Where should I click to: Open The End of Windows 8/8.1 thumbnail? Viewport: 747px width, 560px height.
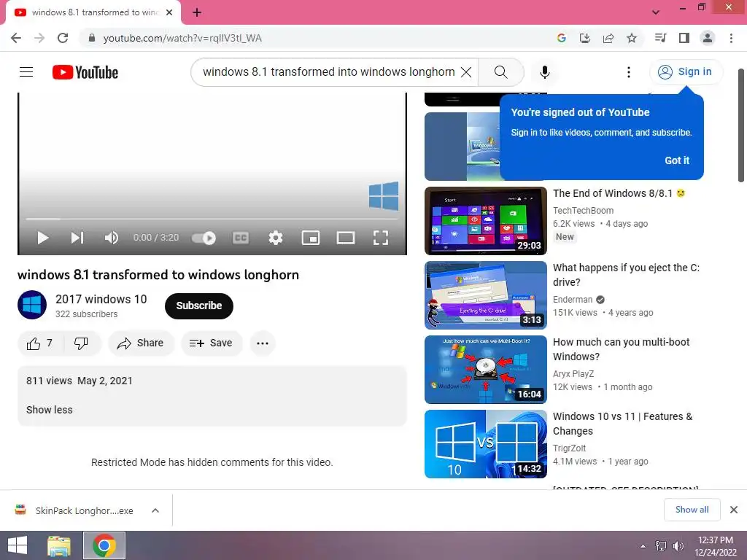pyautogui.click(x=485, y=221)
